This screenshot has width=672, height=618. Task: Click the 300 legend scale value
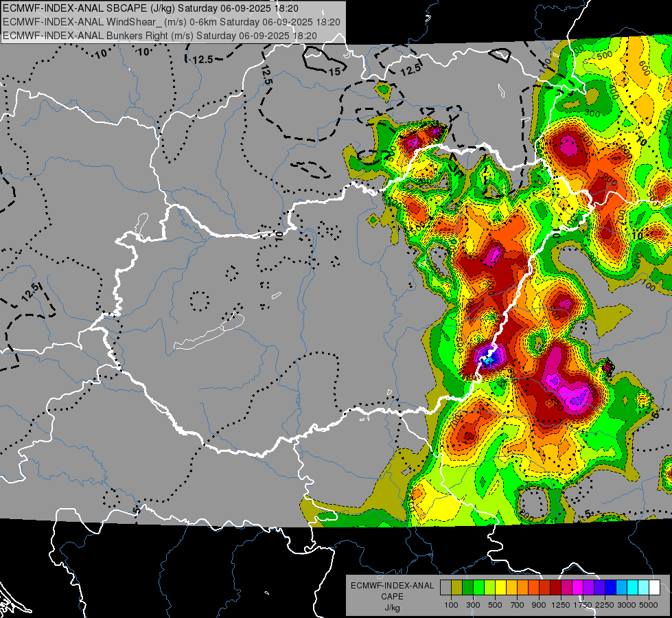tap(473, 605)
